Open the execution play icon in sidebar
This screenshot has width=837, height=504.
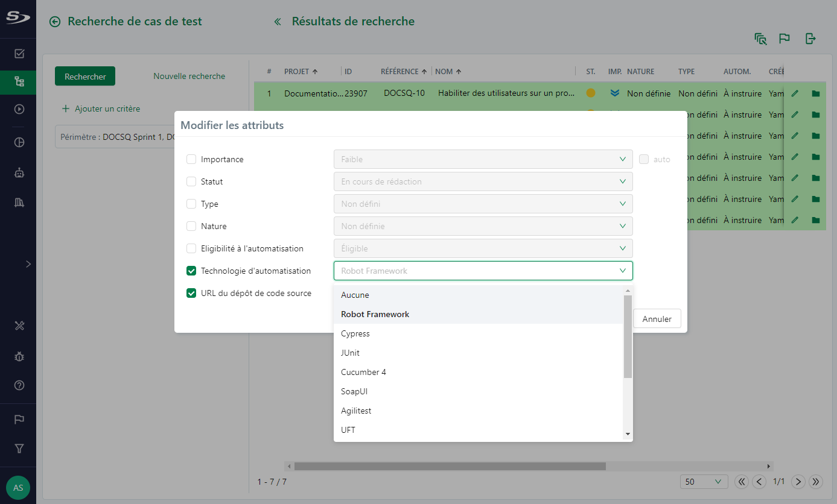(x=19, y=109)
